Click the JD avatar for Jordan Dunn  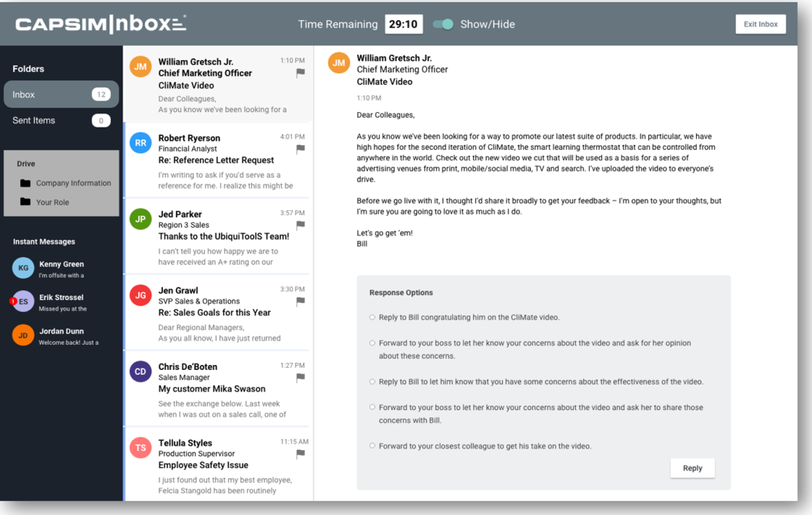(x=23, y=335)
